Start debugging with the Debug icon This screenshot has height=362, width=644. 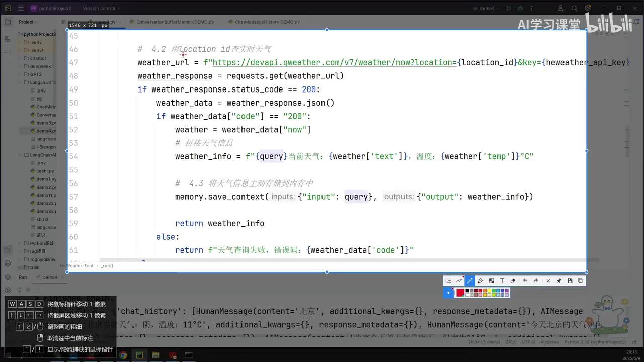click(x=519, y=8)
